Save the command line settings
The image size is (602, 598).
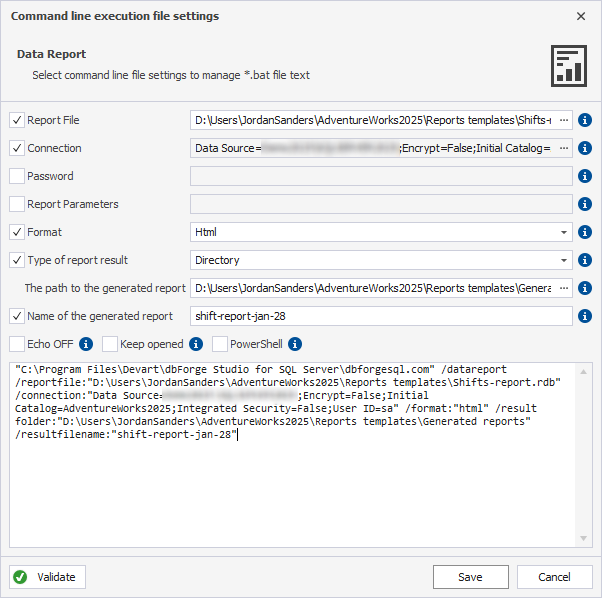pyautogui.click(x=471, y=577)
